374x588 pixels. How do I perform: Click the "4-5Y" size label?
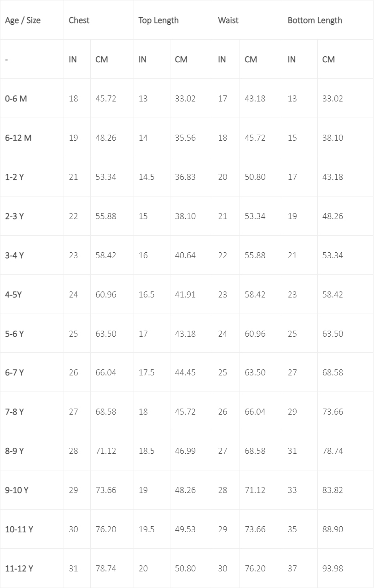tap(13, 295)
